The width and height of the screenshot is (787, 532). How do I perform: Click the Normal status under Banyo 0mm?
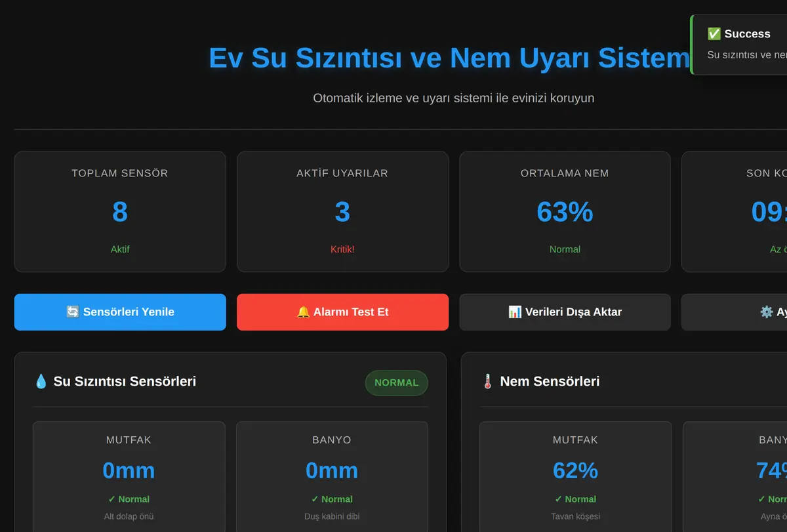pos(332,499)
